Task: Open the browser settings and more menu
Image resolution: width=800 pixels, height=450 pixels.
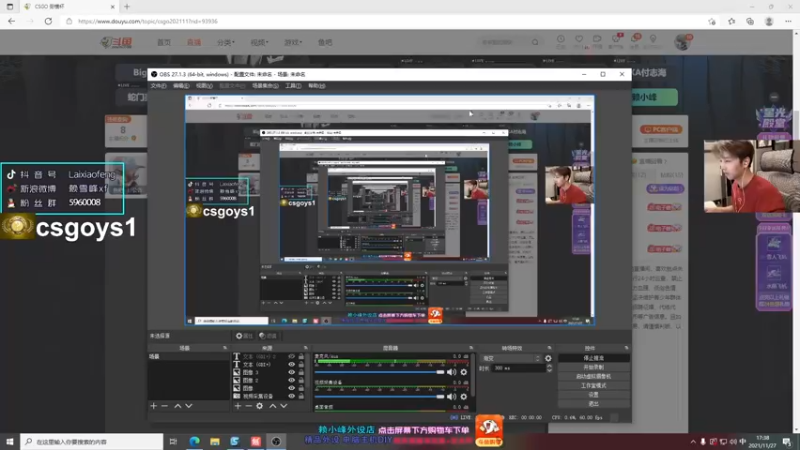Action: point(788,21)
